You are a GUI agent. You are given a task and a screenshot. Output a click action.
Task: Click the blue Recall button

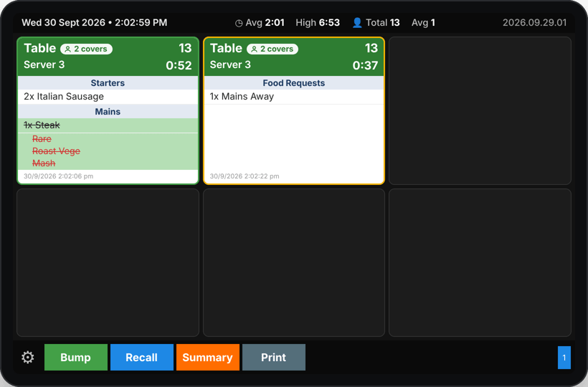pos(142,357)
